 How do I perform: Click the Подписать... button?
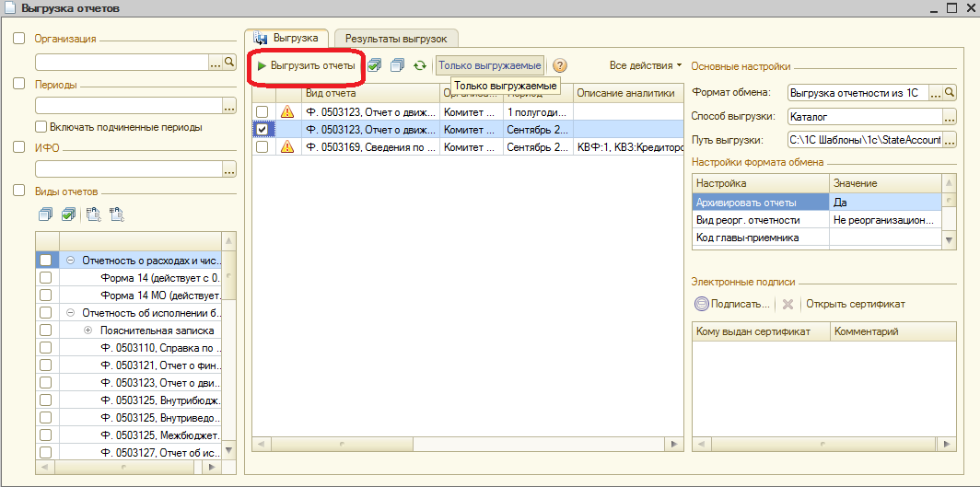pyautogui.click(x=732, y=304)
